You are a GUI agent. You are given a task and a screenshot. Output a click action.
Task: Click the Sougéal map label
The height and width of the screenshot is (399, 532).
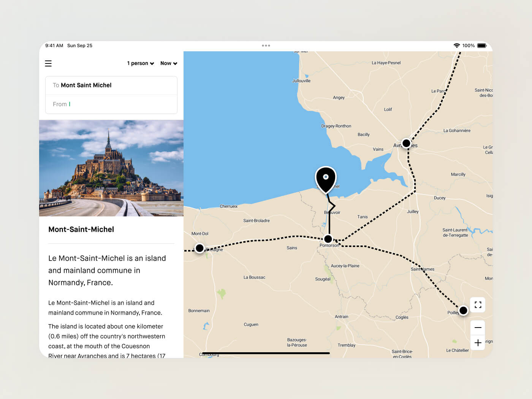pyautogui.click(x=323, y=279)
